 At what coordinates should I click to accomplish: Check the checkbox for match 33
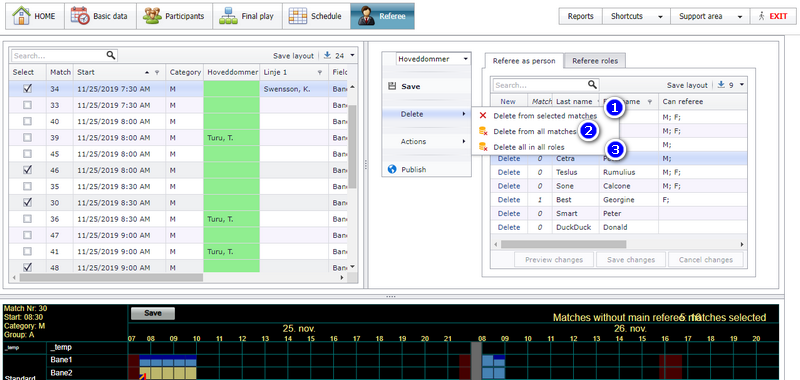(x=28, y=105)
